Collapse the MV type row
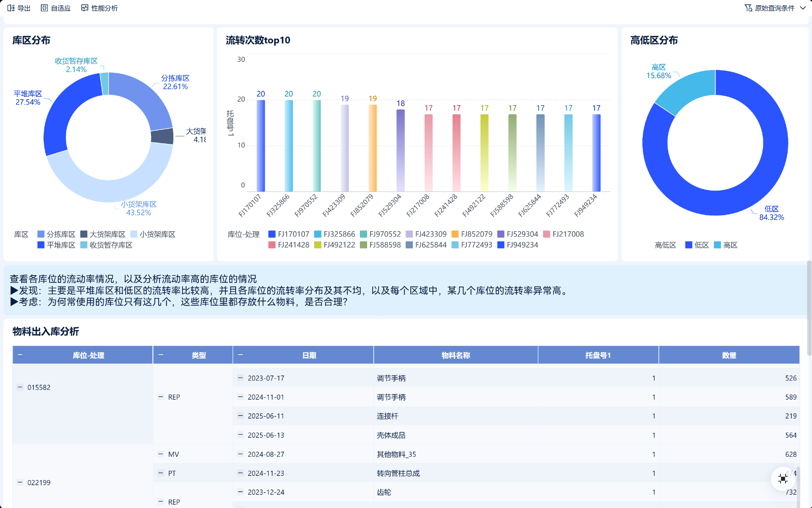Viewport: 812px width, 508px height. click(x=161, y=454)
